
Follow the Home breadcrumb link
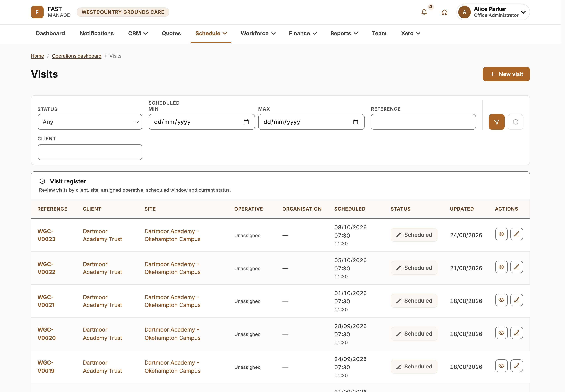tap(37, 56)
